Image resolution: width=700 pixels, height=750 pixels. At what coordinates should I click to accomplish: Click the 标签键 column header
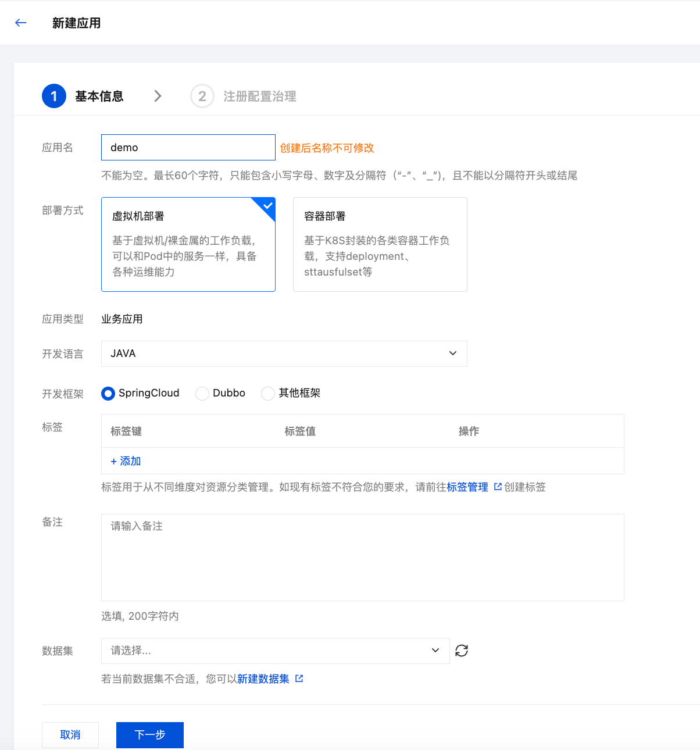126,431
